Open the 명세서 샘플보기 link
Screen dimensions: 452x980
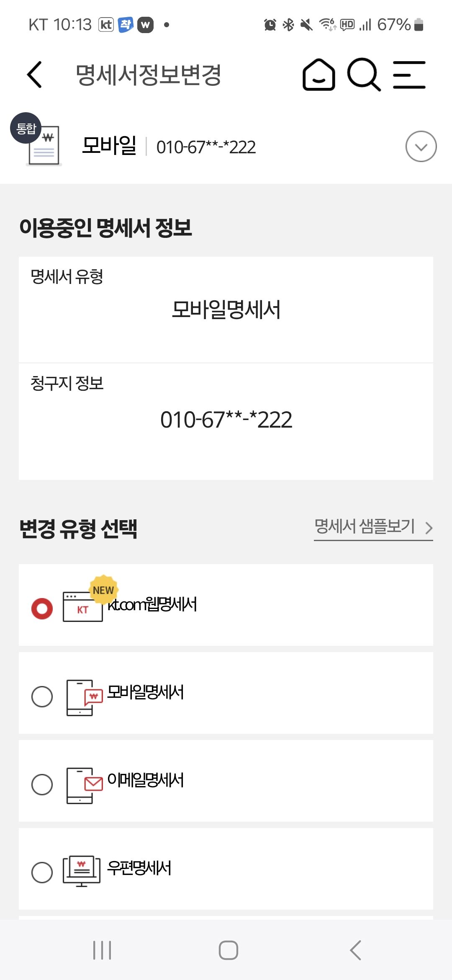coord(365,526)
